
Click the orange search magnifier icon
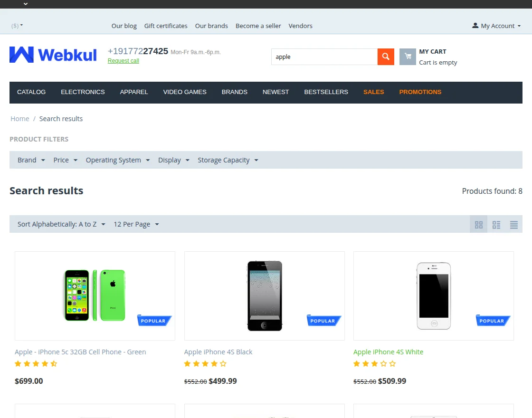(x=385, y=57)
